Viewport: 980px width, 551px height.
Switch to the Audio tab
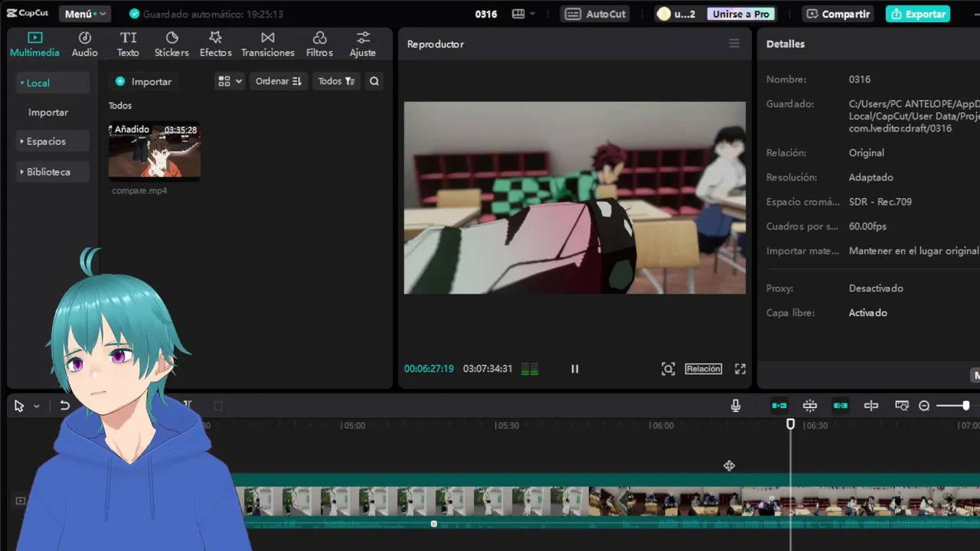(x=85, y=44)
